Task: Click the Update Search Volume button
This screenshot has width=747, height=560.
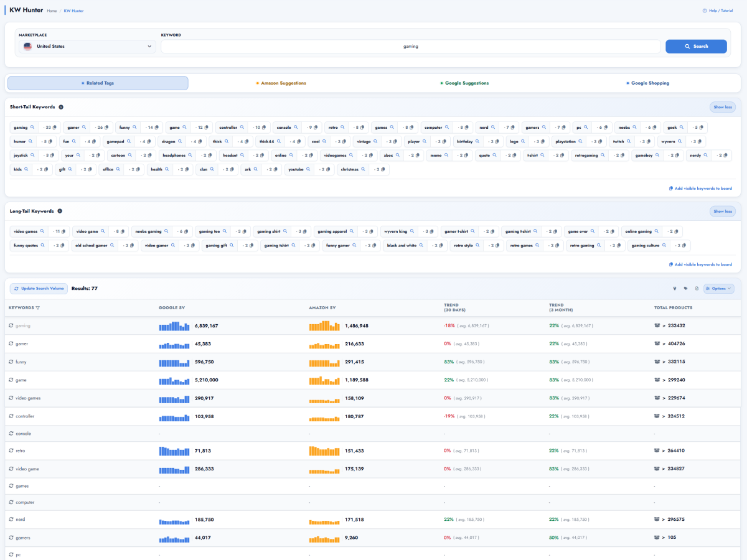Action: click(39, 289)
